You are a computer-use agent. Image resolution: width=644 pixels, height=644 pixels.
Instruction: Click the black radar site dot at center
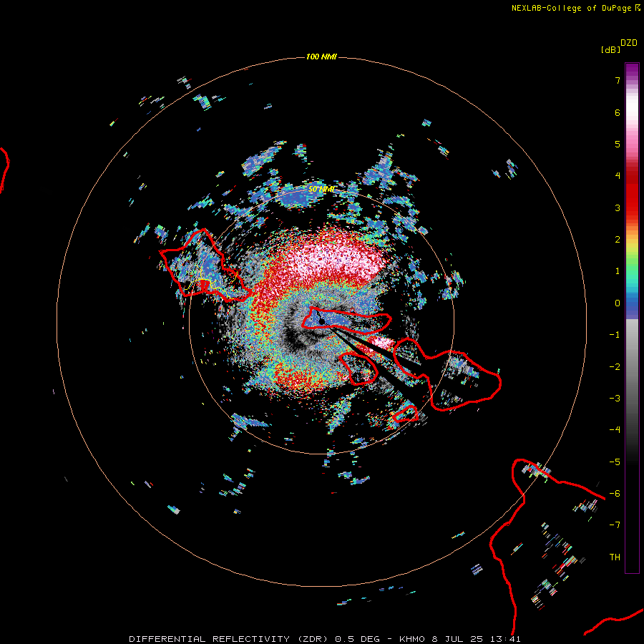[x=322, y=321]
